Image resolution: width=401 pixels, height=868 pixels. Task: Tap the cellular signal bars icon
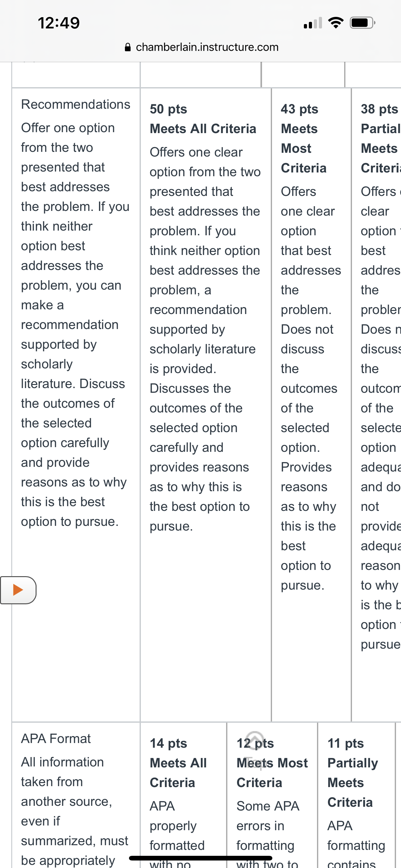pyautogui.click(x=313, y=23)
